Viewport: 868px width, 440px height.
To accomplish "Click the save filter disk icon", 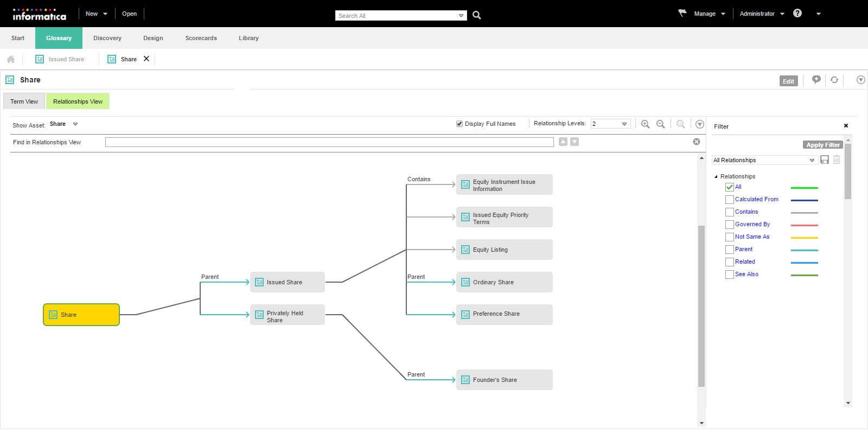I will (825, 160).
